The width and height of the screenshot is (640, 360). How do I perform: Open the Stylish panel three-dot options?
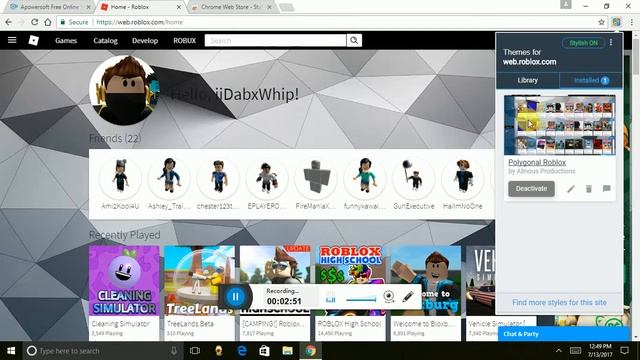(x=611, y=42)
